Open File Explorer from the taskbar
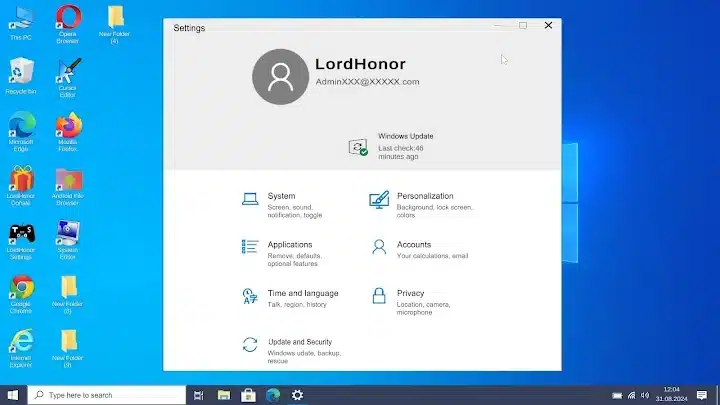 click(224, 395)
